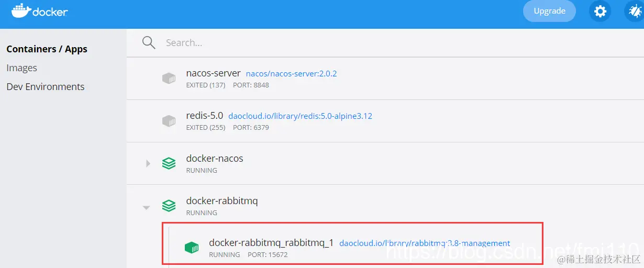Click the search magnifier icon
644x268 pixels.
pyautogui.click(x=149, y=42)
